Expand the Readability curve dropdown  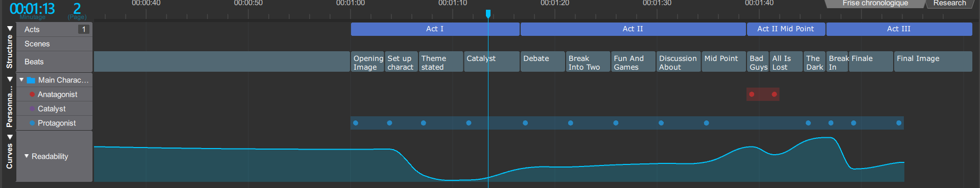(27, 156)
